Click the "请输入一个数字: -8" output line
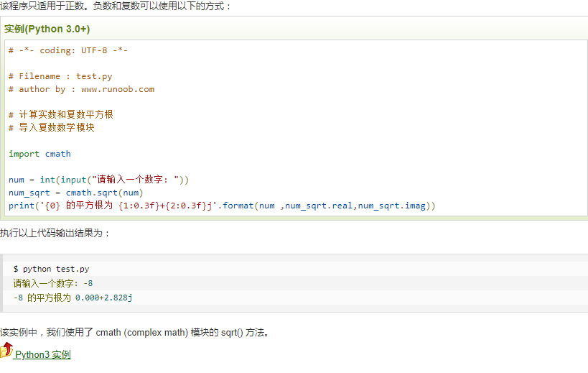The width and height of the screenshot is (588, 373). 53,283
